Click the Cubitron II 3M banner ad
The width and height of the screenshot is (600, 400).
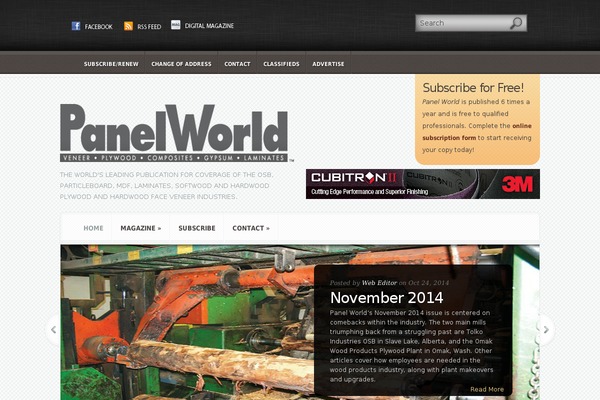[x=422, y=184]
